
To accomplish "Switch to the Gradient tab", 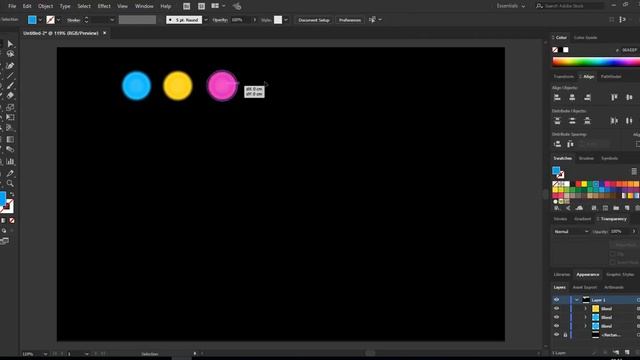I will 582,219.
